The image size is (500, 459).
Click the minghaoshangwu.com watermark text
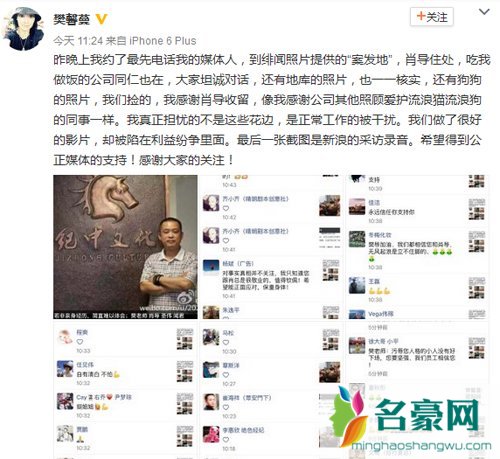click(x=421, y=446)
